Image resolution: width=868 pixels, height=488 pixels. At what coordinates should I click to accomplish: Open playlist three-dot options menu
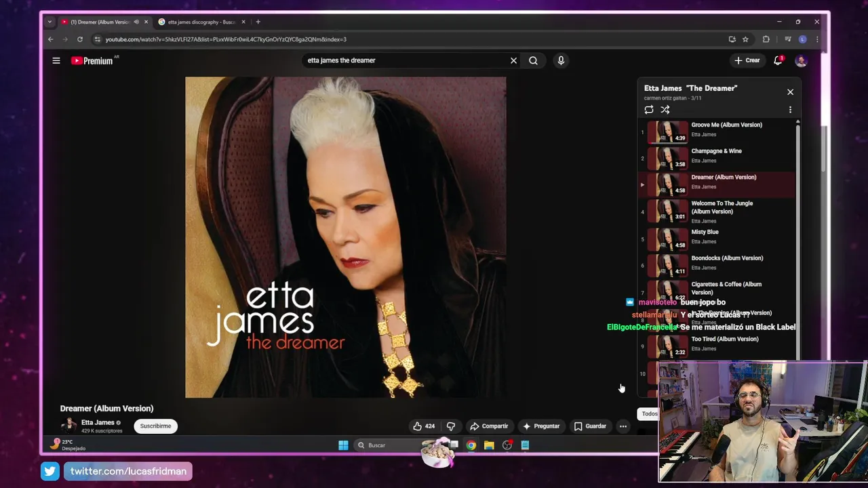[790, 110]
